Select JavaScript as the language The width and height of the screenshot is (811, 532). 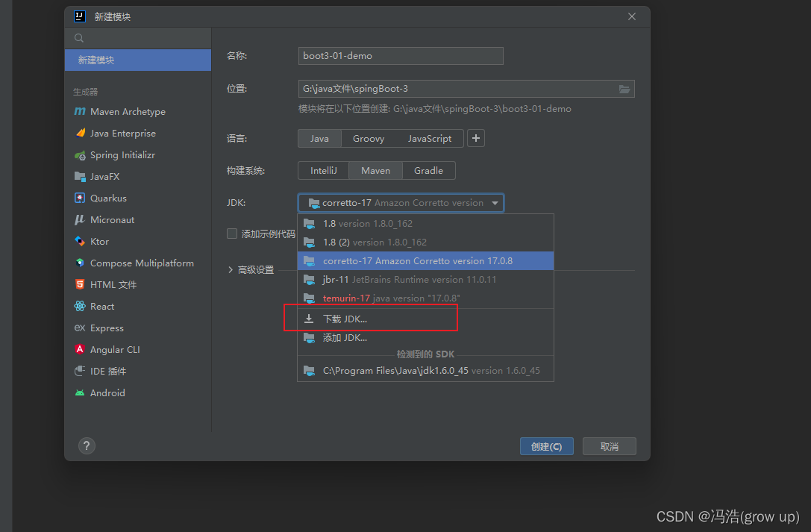(x=429, y=139)
